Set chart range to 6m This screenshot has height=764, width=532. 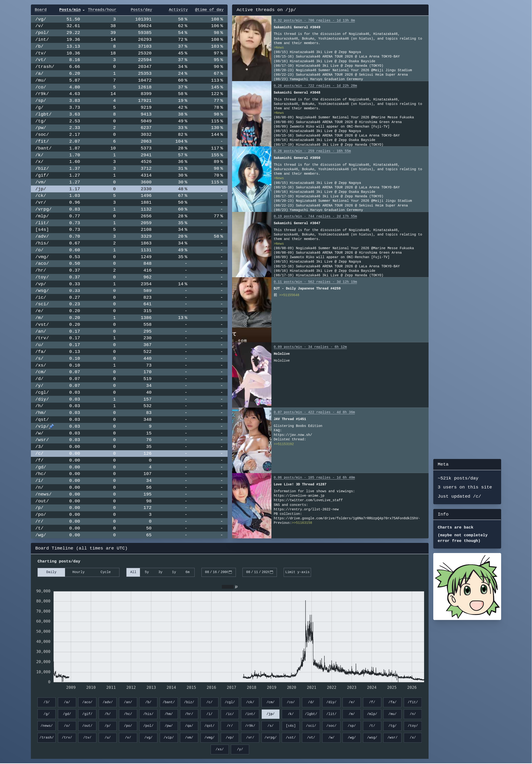pyautogui.click(x=188, y=572)
